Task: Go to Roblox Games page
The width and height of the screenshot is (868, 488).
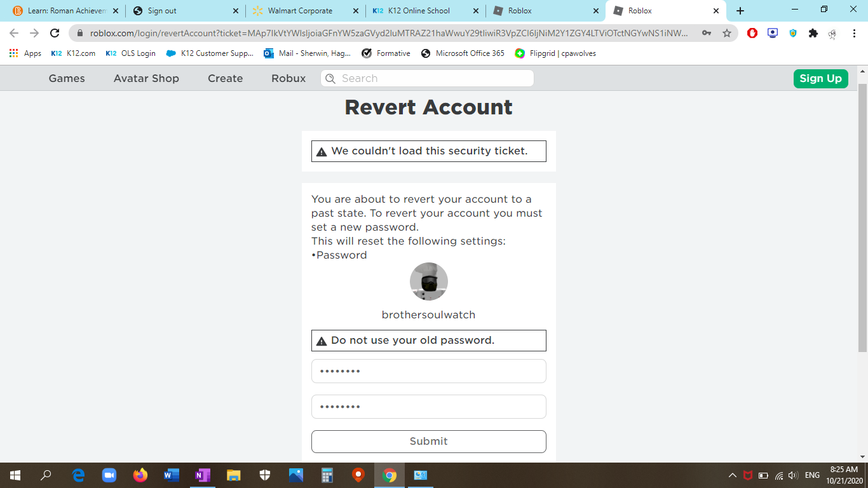Action: click(67, 78)
